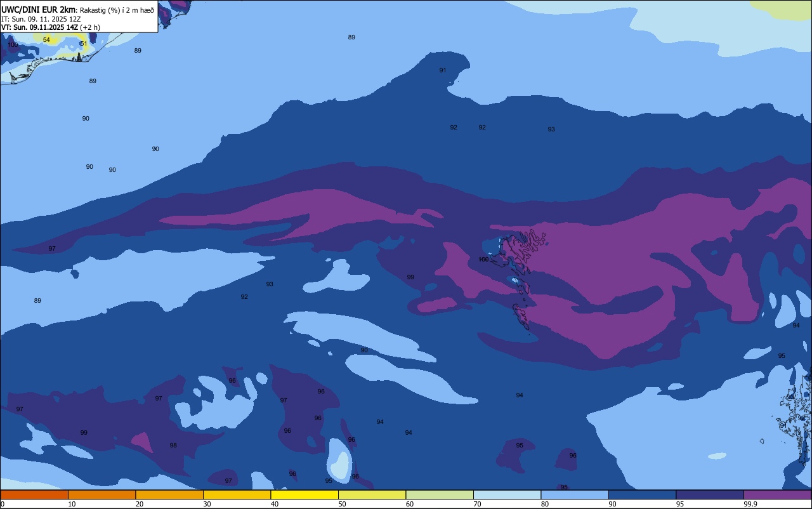Click the 60–70 light green legend swatch
Screen dimensions: 812x509
440,494
